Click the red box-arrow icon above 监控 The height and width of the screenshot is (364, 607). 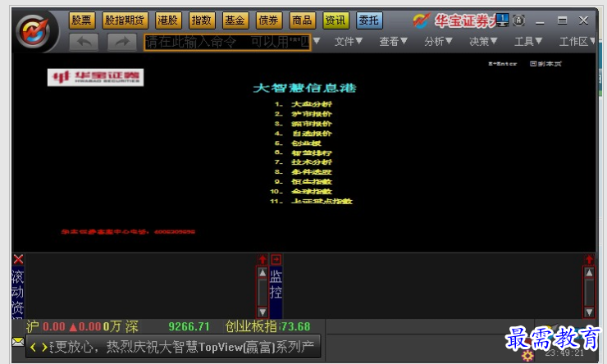tap(276, 259)
